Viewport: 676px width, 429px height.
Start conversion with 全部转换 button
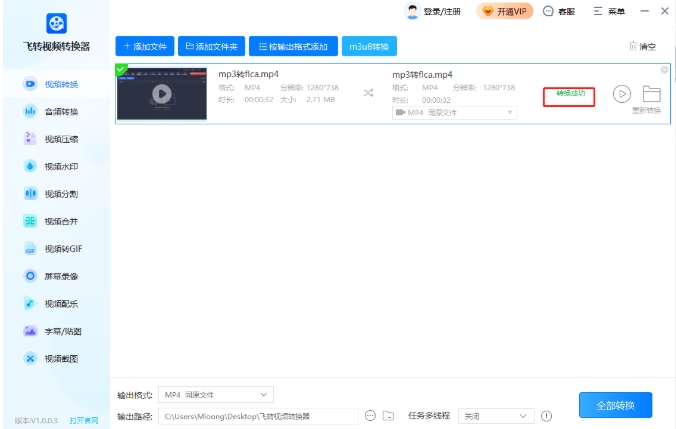coord(616,405)
